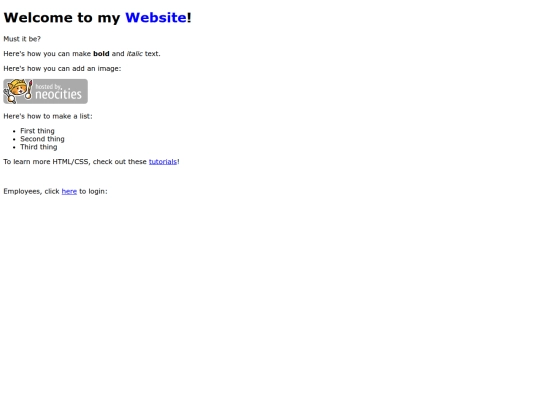Click the 'Must it be?' paragraph

tap(22, 39)
